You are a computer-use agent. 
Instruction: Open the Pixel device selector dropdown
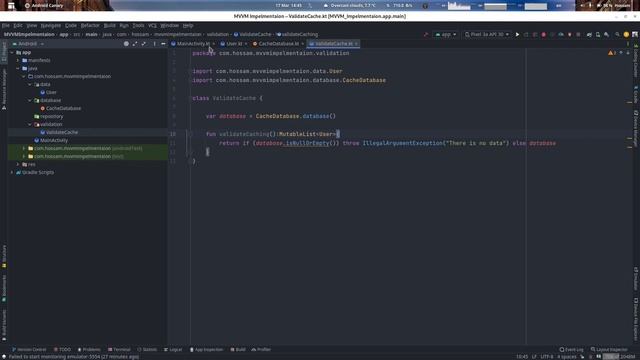[x=487, y=35]
